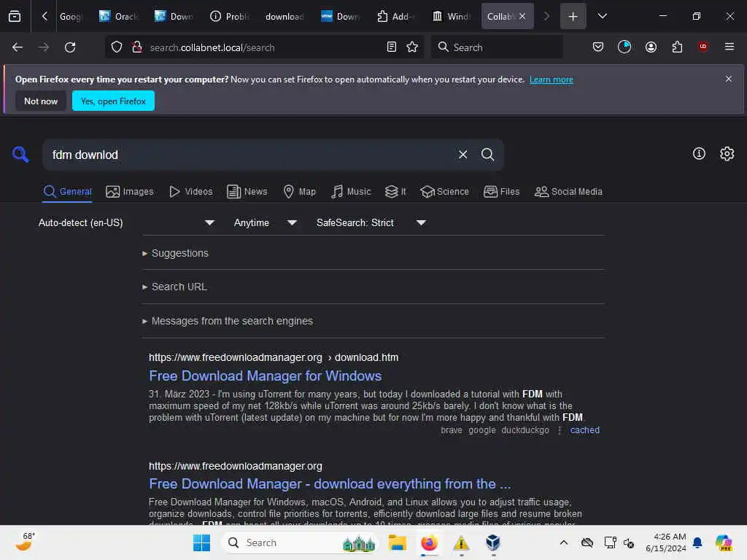Image resolution: width=747 pixels, height=560 pixels.
Task: Open the Firefox hamburger application menu
Action: pyautogui.click(x=729, y=47)
